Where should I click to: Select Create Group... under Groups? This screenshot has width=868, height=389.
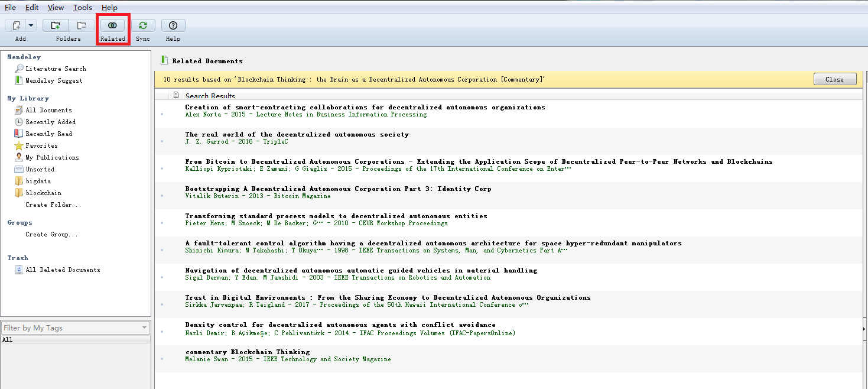(x=51, y=235)
